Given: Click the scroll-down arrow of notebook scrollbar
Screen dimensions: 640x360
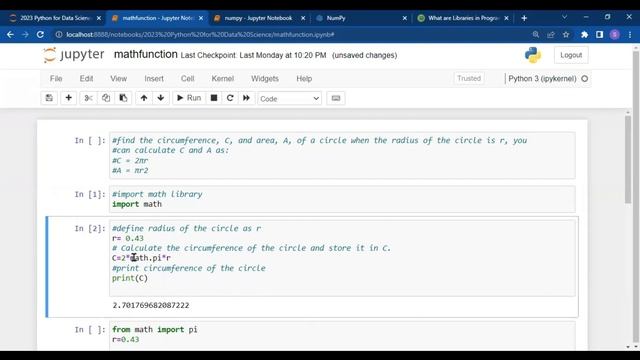Looking at the screenshot, I should point(627,347).
